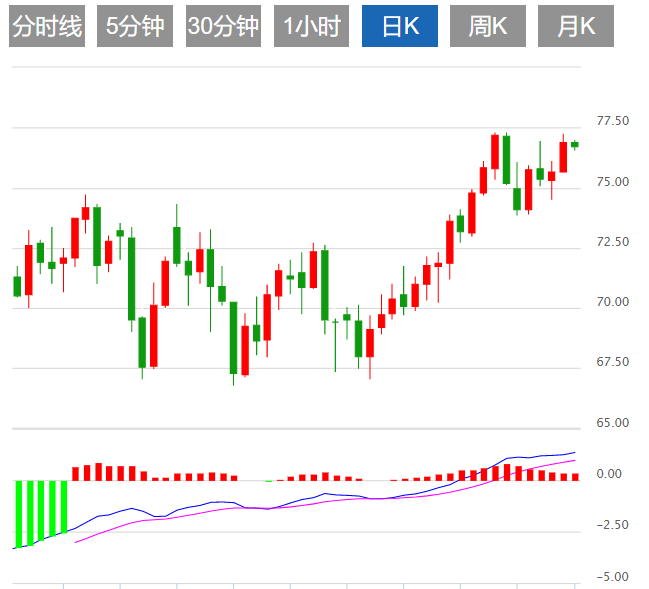Image resolution: width=649 pixels, height=589 pixels.
Task: Switch to the 分时线 tab
Action: click(x=47, y=27)
